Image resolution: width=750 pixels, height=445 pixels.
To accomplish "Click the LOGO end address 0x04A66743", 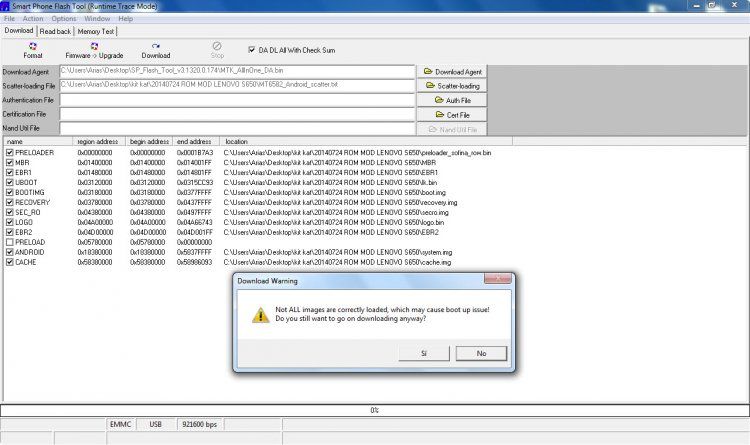I will tap(194, 222).
